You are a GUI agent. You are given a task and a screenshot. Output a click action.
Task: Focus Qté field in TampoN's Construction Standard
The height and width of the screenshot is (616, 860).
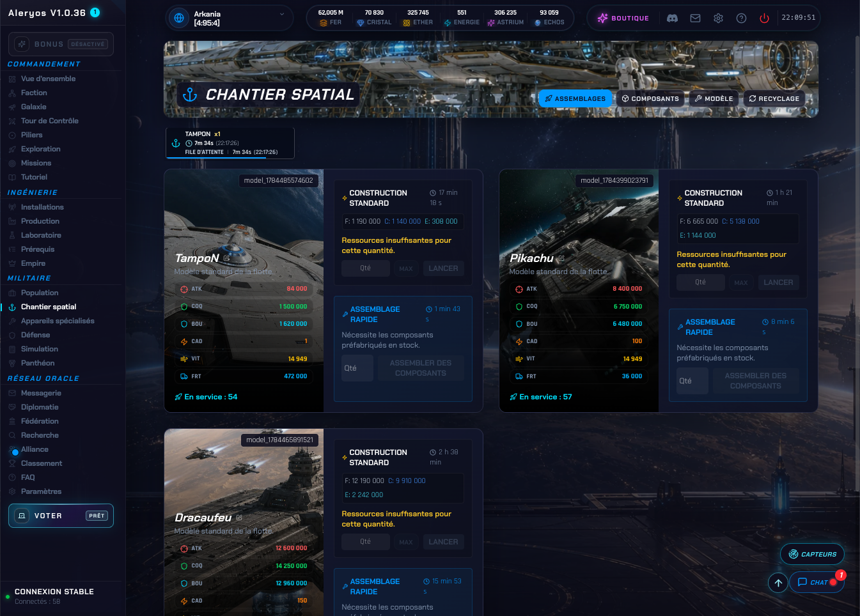pyautogui.click(x=365, y=268)
